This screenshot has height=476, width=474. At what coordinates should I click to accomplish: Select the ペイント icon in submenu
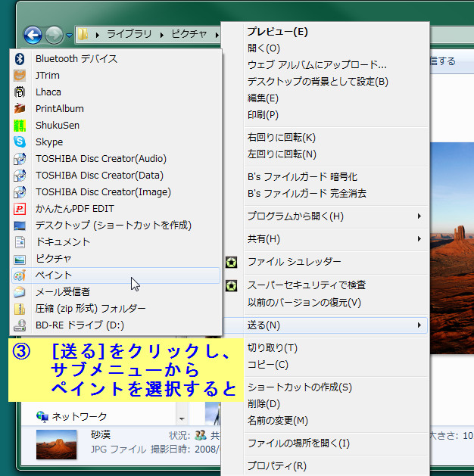click(x=20, y=275)
